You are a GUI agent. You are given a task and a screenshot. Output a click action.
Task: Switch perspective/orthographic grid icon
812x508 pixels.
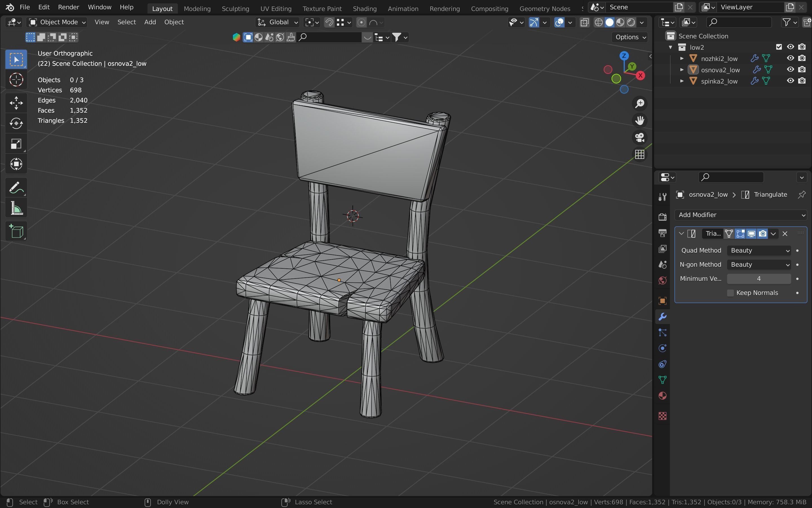(639, 155)
